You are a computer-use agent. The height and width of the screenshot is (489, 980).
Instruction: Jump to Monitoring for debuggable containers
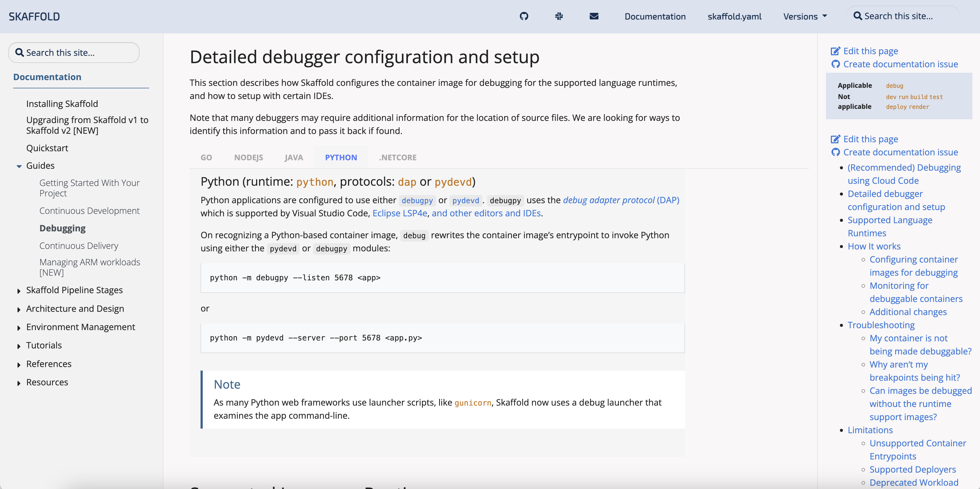pyautogui.click(x=916, y=292)
